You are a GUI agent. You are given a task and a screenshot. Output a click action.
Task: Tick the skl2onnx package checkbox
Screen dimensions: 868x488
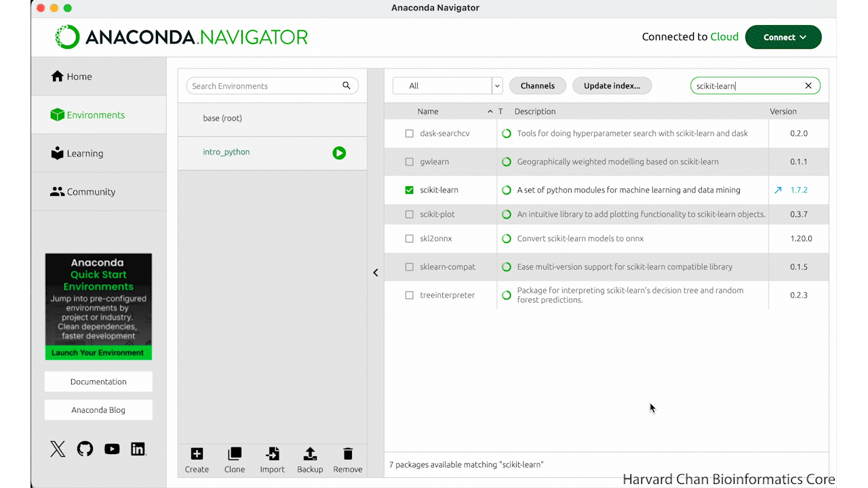coord(409,239)
